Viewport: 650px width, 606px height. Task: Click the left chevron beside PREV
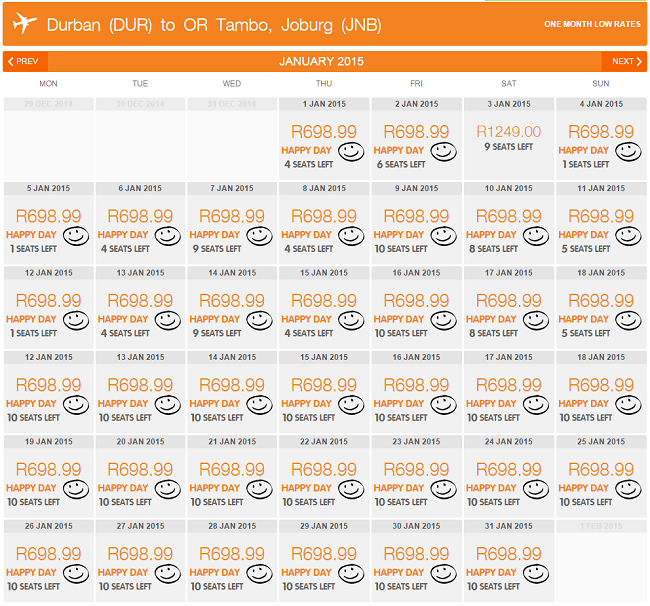[11, 61]
